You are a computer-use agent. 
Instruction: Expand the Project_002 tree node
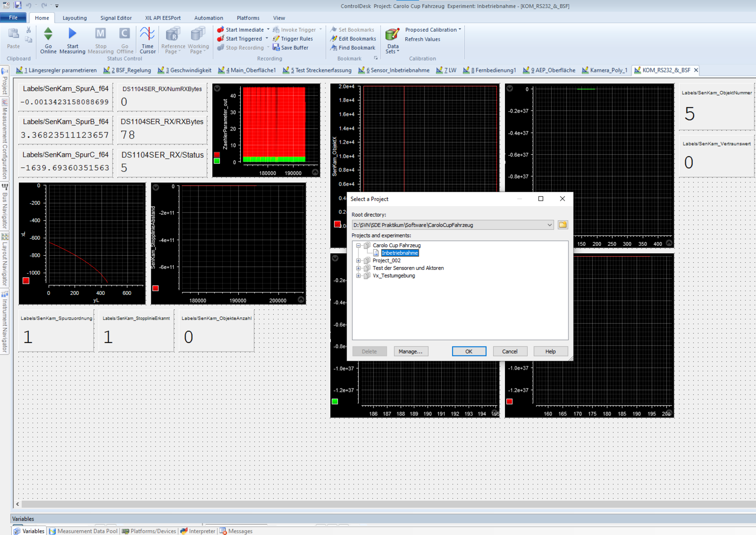tap(358, 260)
